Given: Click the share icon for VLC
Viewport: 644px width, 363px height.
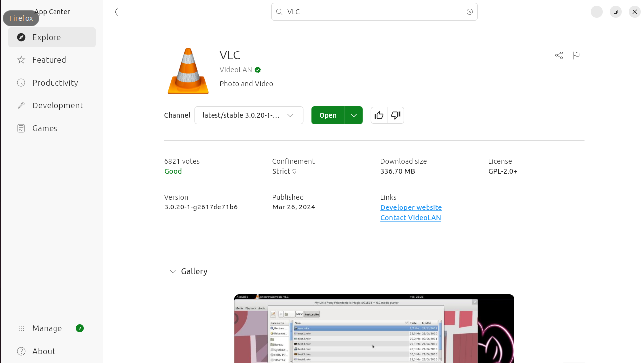Looking at the screenshot, I should [x=559, y=55].
